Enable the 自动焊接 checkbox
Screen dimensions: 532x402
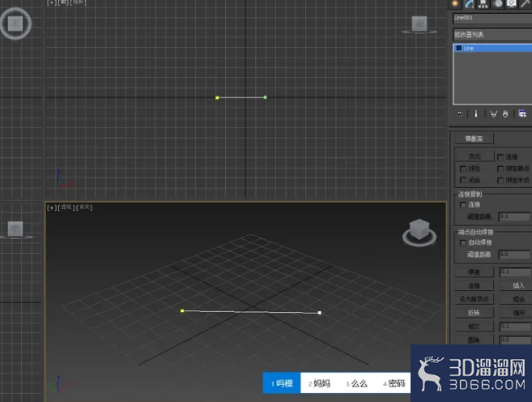(463, 242)
